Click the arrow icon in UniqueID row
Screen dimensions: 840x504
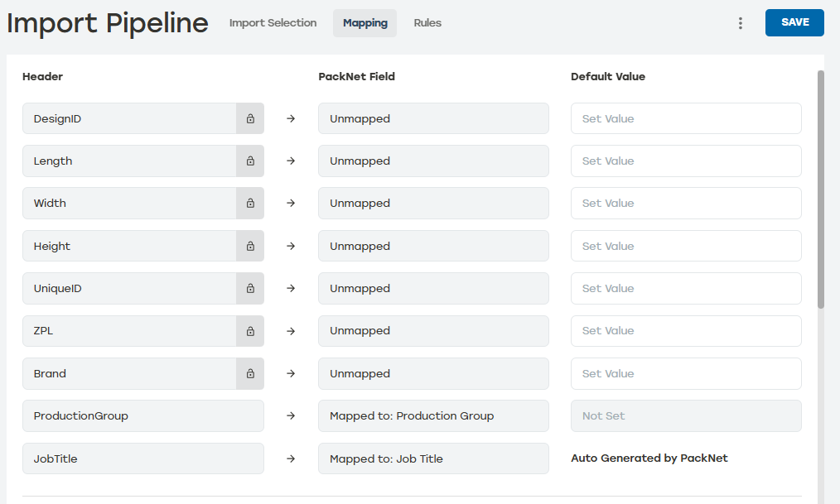(291, 288)
